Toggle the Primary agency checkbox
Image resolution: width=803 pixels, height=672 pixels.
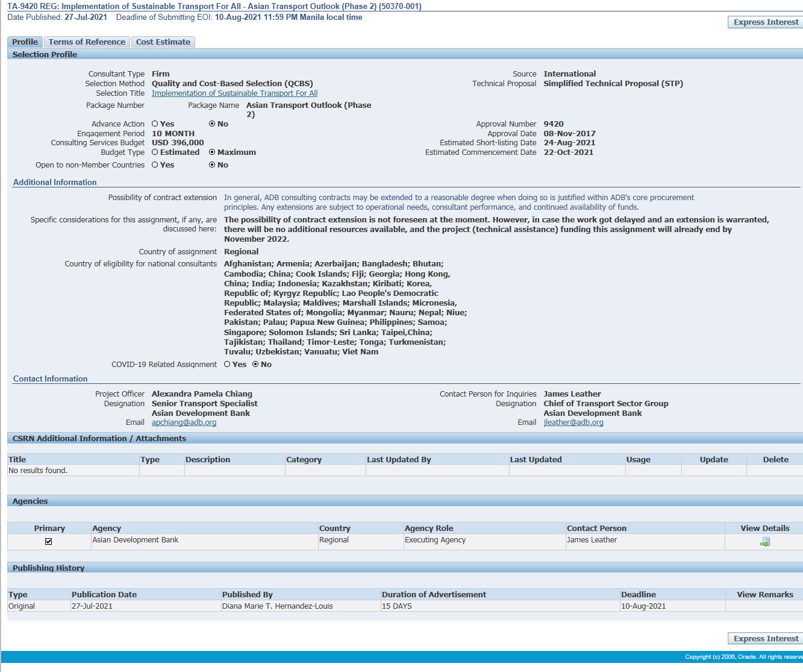click(x=49, y=541)
